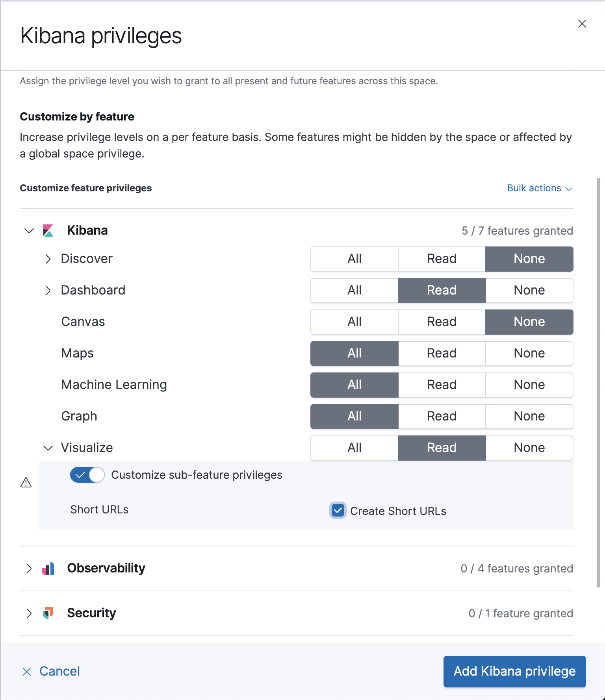Cancel the privilege changes
This screenshot has width=605, height=700.
pyautogui.click(x=59, y=671)
